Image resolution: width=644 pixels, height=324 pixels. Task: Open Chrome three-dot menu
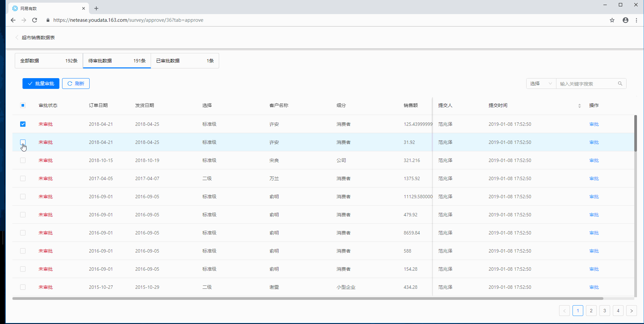coord(636,20)
